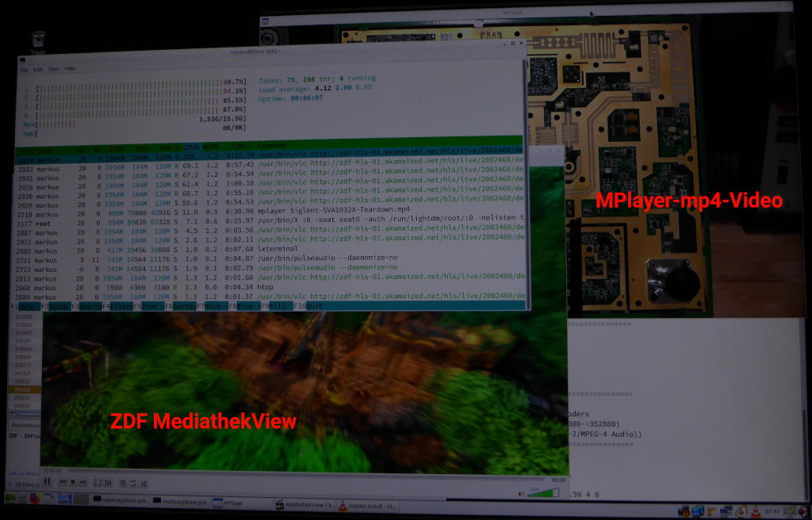Switch to master.m3u8 VLC taskbar entry
Screen dimensions: 812x520
pyautogui.click(x=368, y=506)
